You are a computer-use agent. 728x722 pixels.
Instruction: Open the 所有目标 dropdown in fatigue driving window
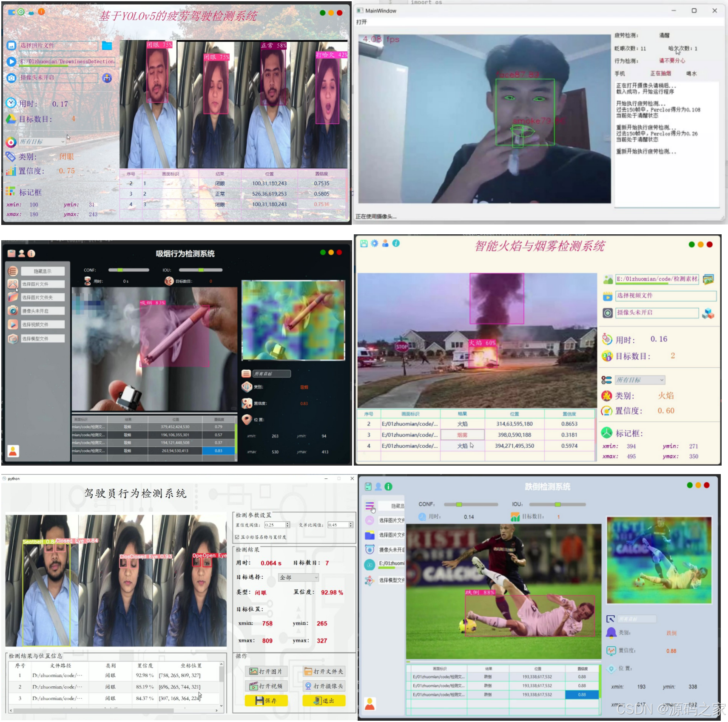click(42, 142)
